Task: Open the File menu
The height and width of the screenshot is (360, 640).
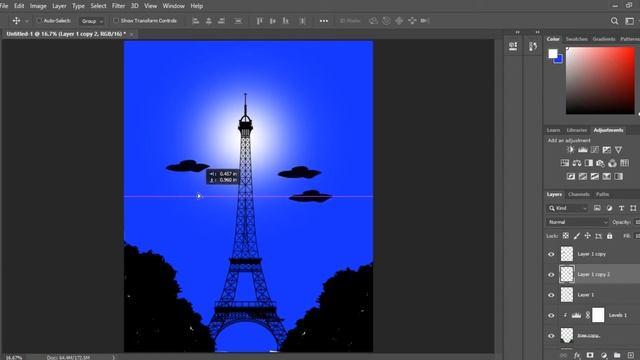Action: [x=4, y=6]
